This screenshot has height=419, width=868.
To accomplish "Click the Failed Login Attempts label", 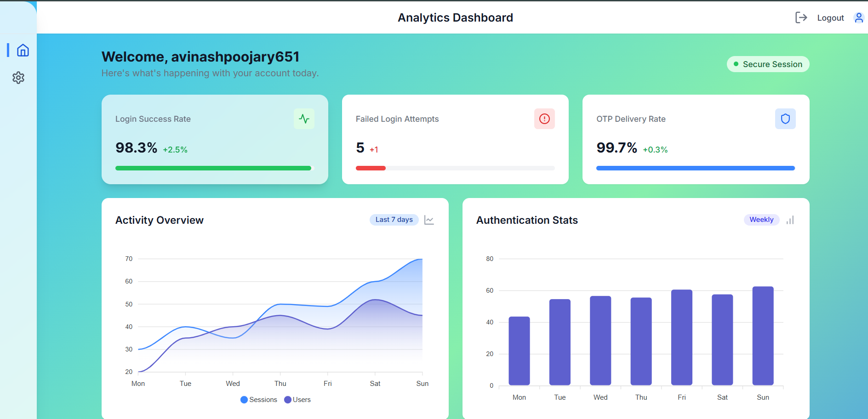I will click(397, 119).
